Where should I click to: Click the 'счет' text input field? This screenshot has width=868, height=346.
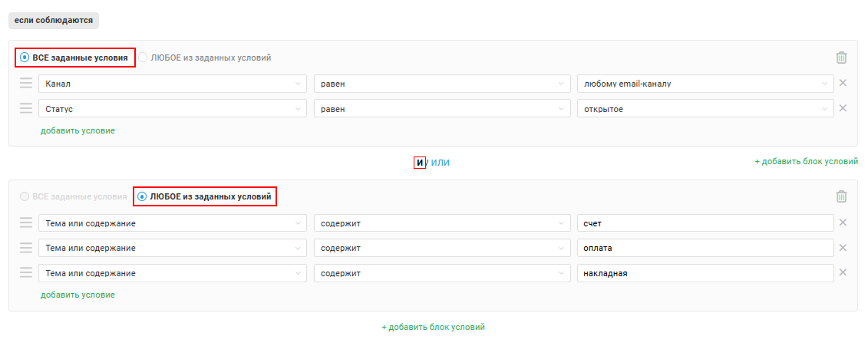click(705, 223)
